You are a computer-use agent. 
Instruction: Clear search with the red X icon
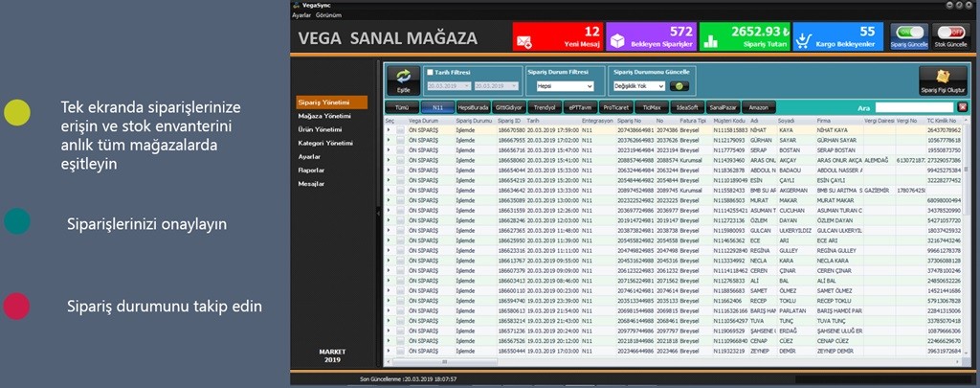click(x=963, y=107)
